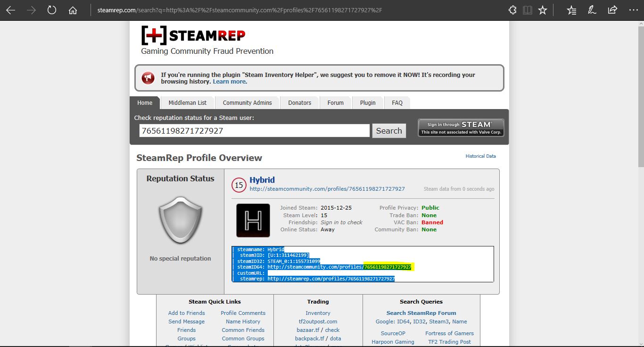The image size is (644, 347).
Task: Open the Harpoon Gaming link
Action: tap(393, 342)
